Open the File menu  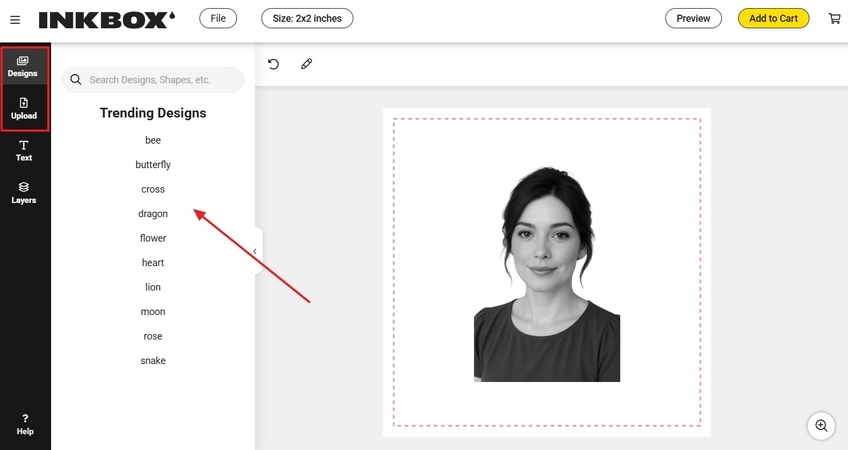(218, 18)
